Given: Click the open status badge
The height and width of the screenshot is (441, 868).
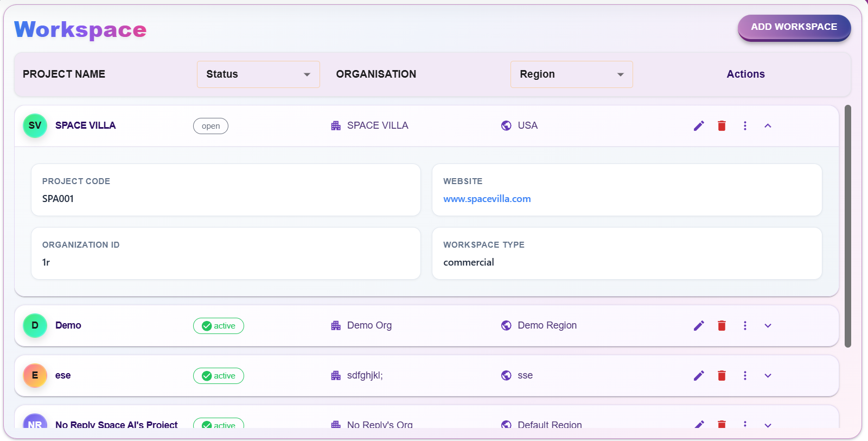Looking at the screenshot, I should tap(210, 126).
